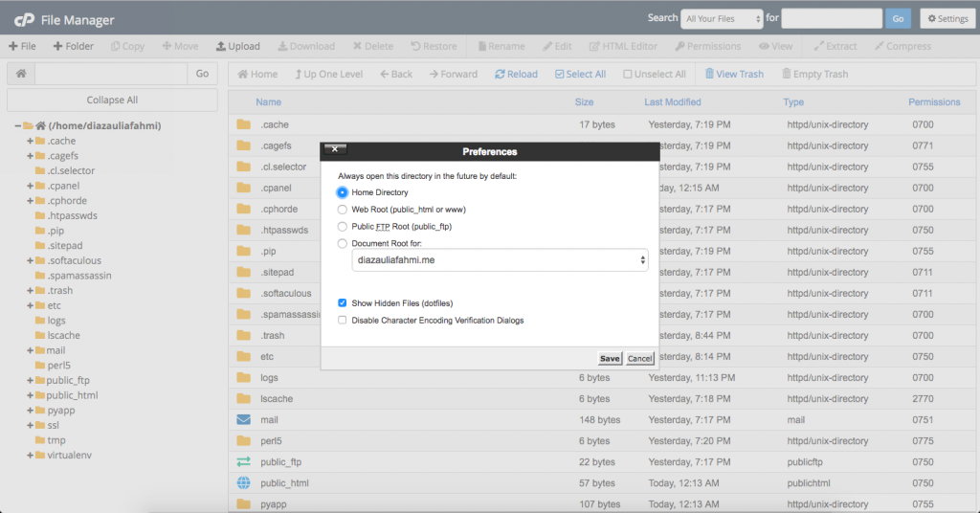Click the public_ftp transfer arrows icon
Screen dimensions: 980x513
pos(243,462)
